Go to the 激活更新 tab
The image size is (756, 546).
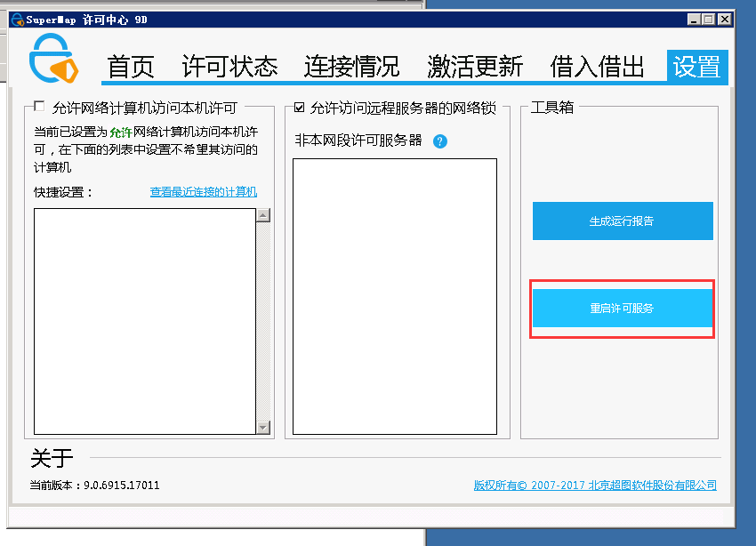(475, 67)
